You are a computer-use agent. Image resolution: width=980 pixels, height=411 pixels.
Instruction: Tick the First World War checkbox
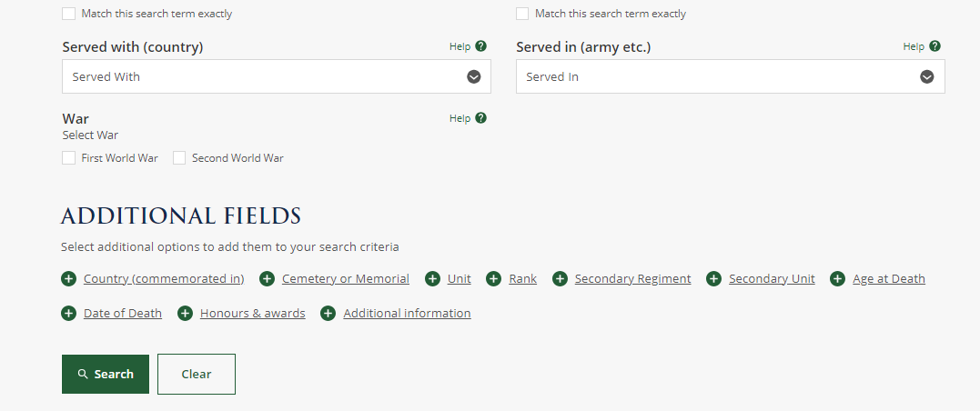(69, 158)
